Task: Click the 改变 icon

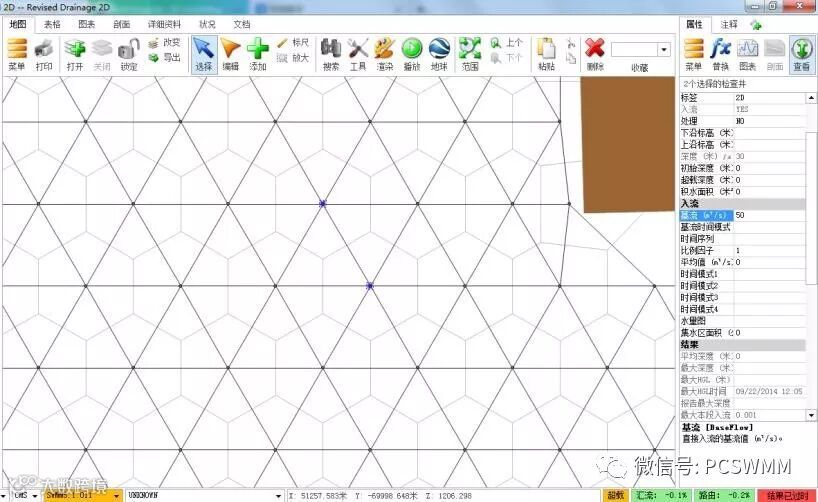Action: coord(164,42)
